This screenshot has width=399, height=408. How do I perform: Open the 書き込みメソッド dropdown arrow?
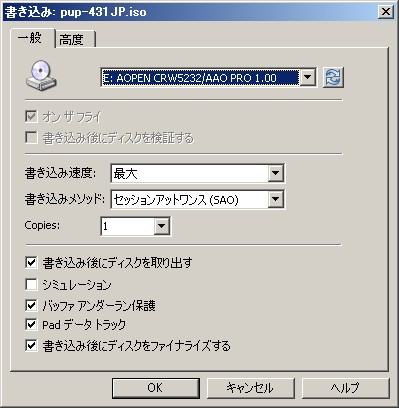pyautogui.click(x=275, y=200)
